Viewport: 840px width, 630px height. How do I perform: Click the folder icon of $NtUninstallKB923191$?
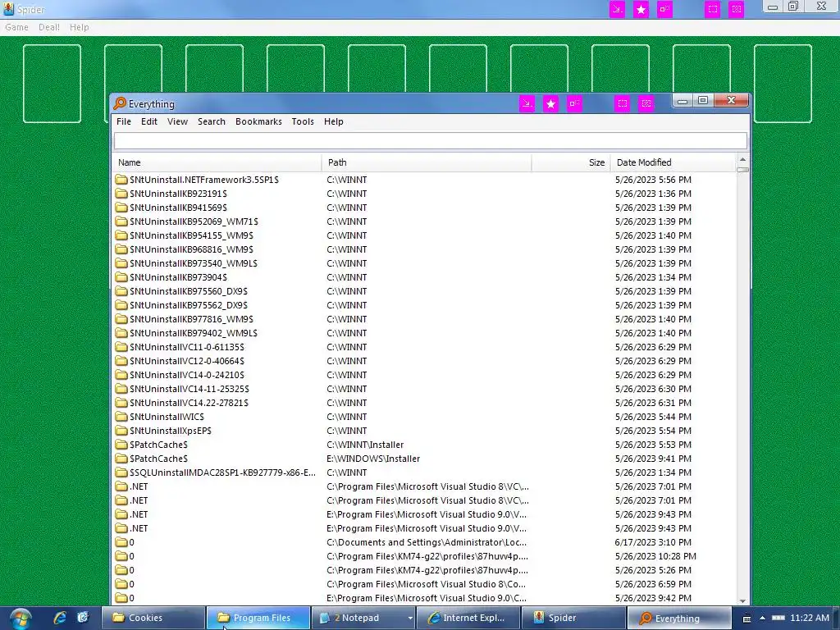(x=121, y=194)
